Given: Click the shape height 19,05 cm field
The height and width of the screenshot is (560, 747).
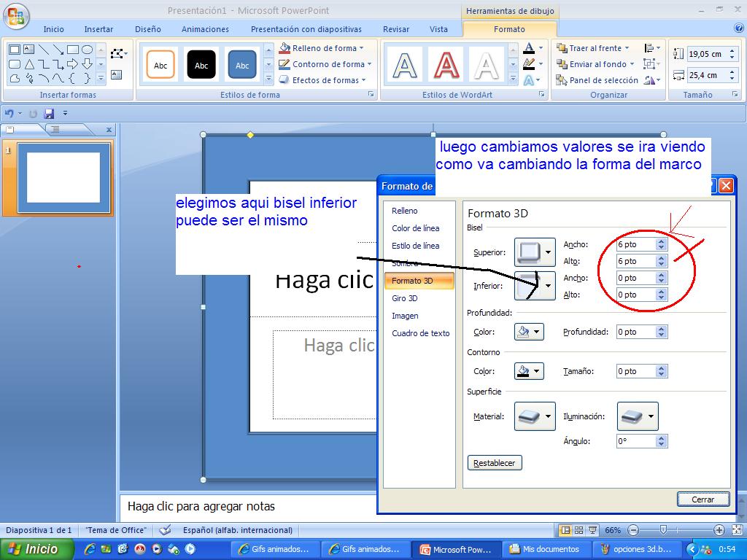Looking at the screenshot, I should coord(706,54).
